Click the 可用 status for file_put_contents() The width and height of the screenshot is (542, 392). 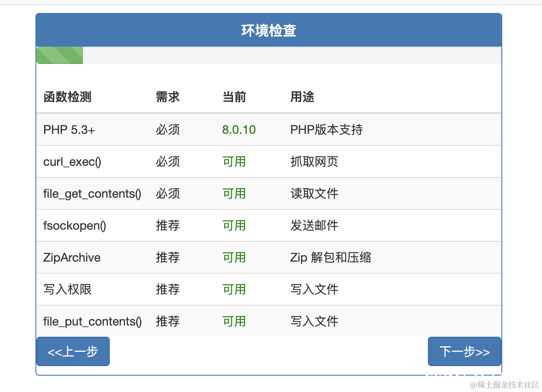pos(234,321)
